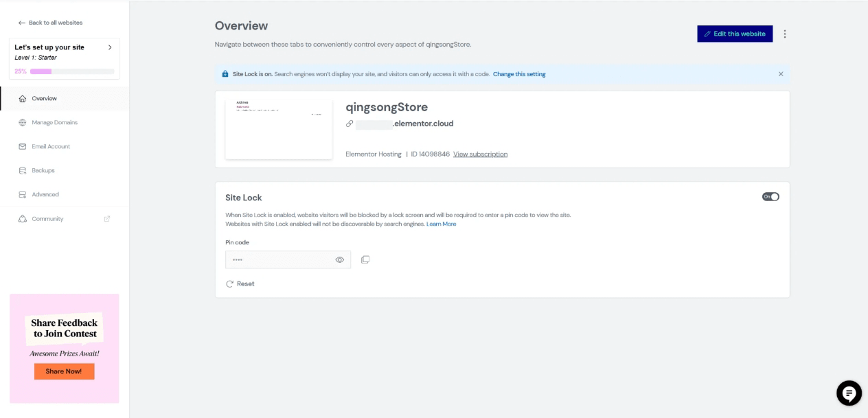The image size is (868, 418).
Task: Open the Manage Domains section
Action: [x=54, y=123]
